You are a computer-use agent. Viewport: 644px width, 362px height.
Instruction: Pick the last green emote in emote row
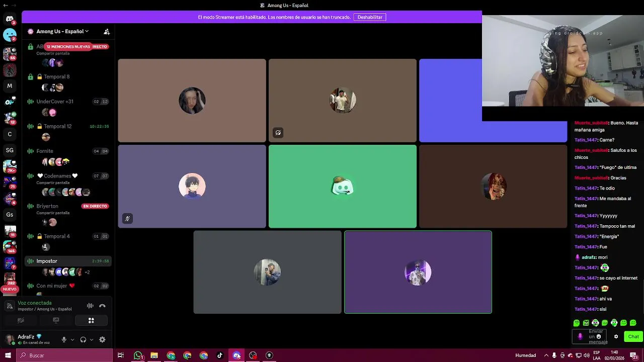click(x=633, y=323)
